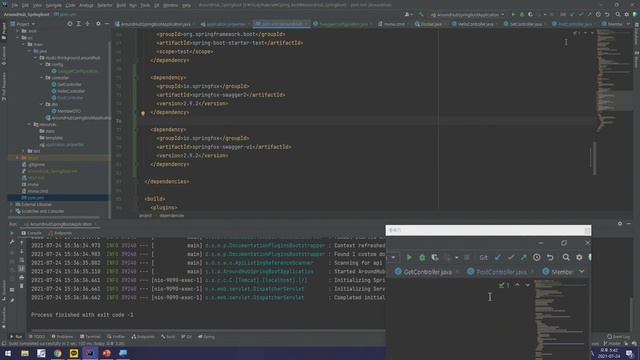
Task: Click the settings gear in magnified overlay
Action: pos(579,257)
